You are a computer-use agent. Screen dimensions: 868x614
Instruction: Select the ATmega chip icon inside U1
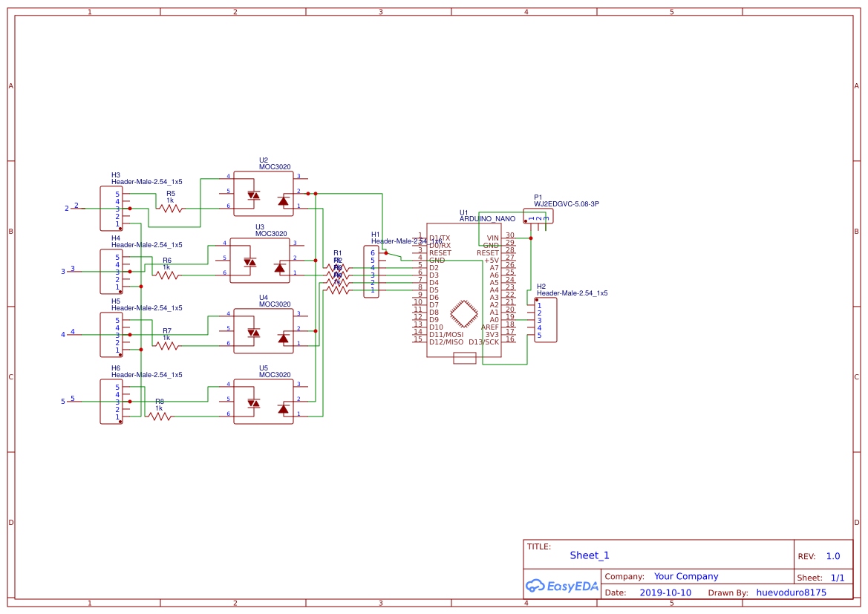pos(463,313)
